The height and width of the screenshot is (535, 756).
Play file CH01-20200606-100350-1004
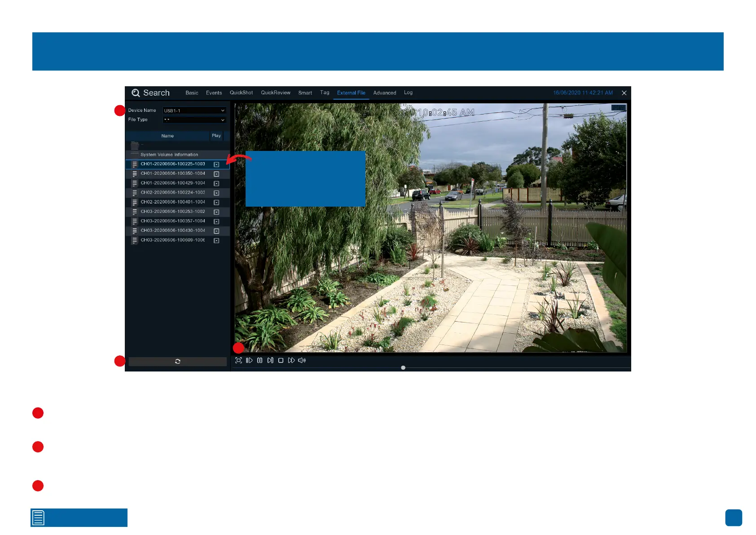click(216, 174)
